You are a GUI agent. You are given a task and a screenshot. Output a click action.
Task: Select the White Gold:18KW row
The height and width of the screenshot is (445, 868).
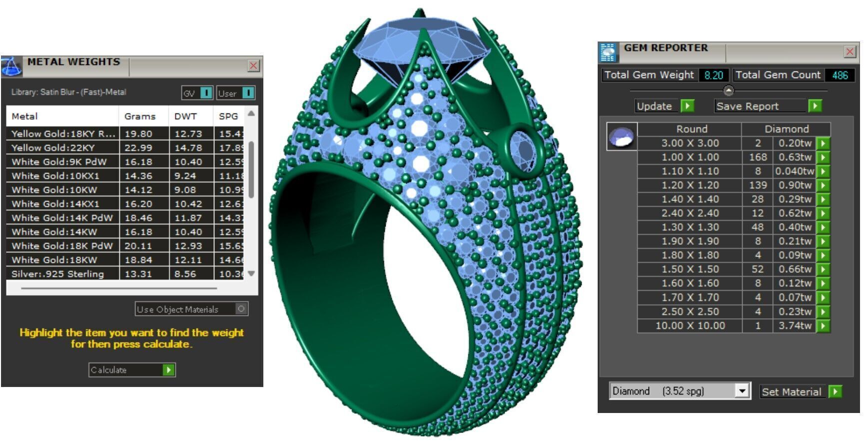[x=125, y=259]
